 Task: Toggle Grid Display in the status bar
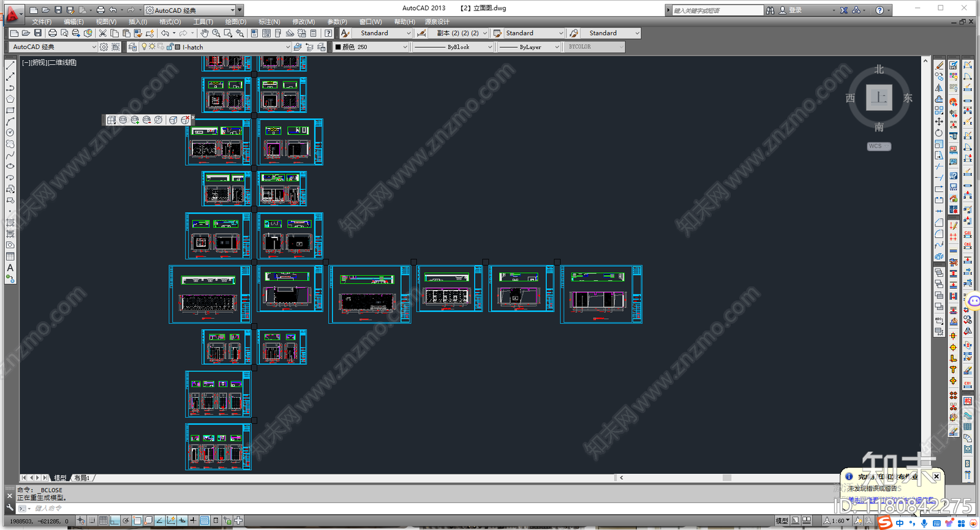pyautogui.click(x=103, y=521)
